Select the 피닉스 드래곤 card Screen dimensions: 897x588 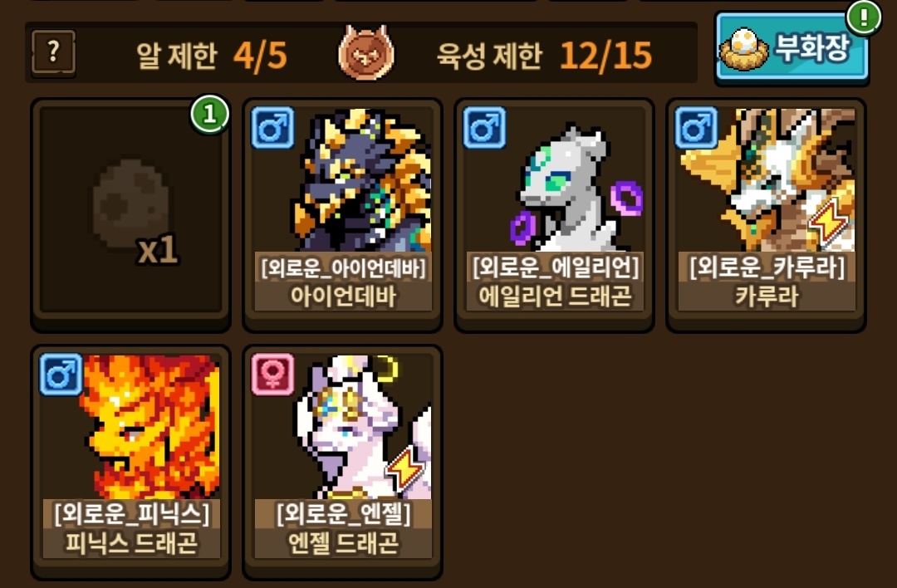click(130, 462)
